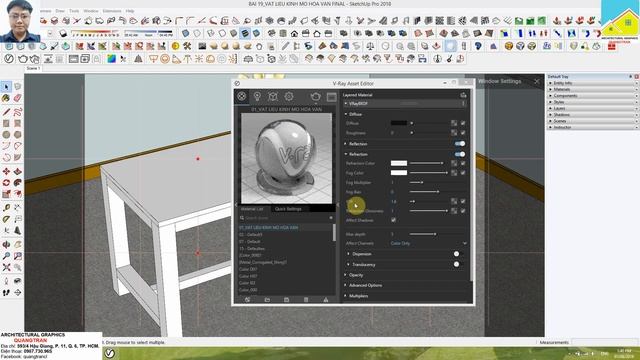Select the Line pencil tool

tap(6, 112)
